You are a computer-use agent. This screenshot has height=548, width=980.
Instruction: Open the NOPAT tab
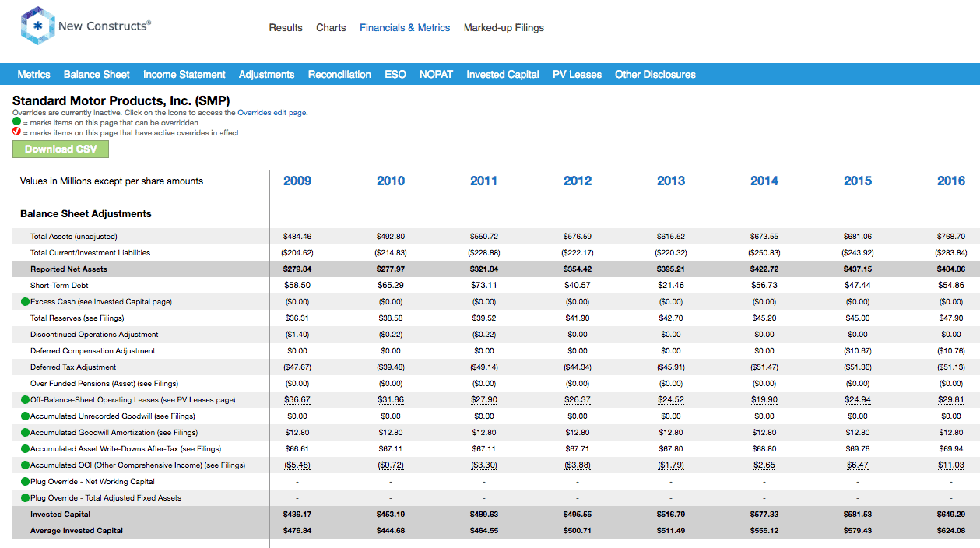436,75
